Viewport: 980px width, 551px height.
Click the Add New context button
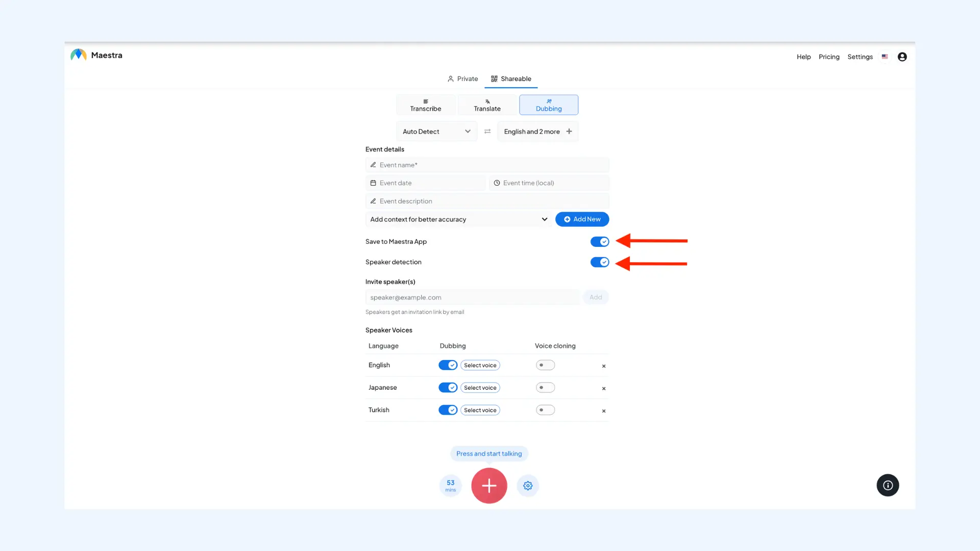[x=582, y=219]
